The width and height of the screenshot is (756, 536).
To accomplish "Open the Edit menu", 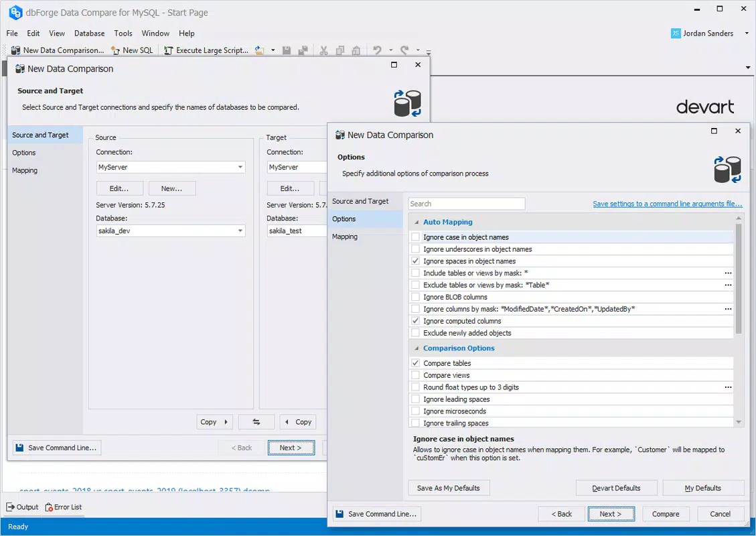I will [33, 33].
